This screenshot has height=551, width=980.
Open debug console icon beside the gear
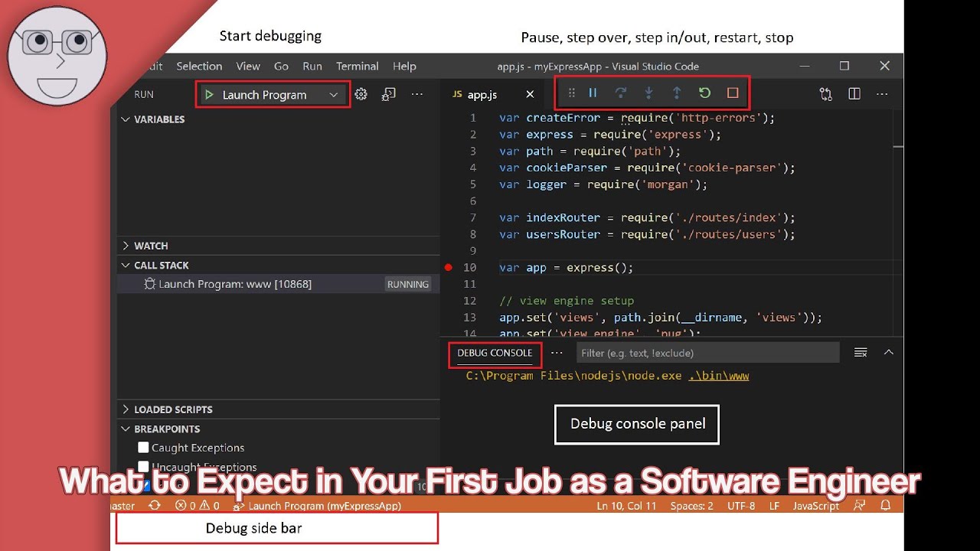coord(389,94)
